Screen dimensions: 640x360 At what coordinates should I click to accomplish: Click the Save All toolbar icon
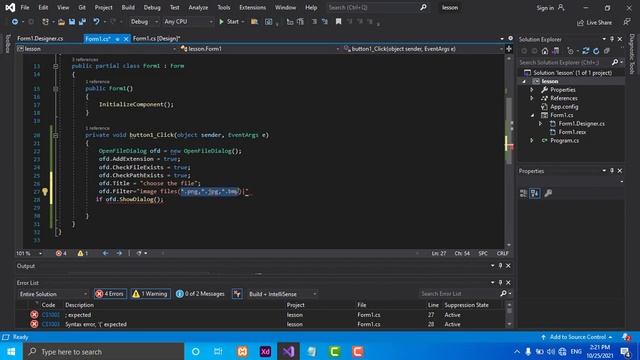click(x=82, y=22)
